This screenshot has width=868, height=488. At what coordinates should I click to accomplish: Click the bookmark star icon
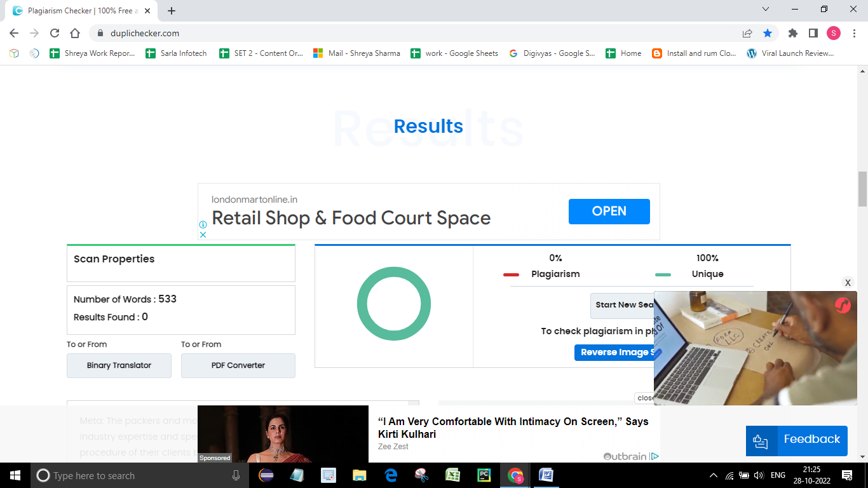click(768, 33)
